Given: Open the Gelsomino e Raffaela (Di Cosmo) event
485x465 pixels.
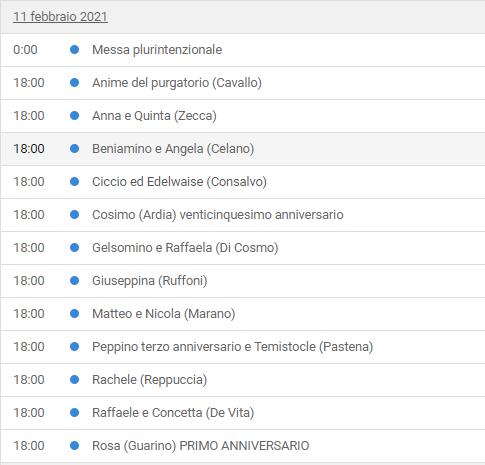Looking at the screenshot, I should [185, 248].
